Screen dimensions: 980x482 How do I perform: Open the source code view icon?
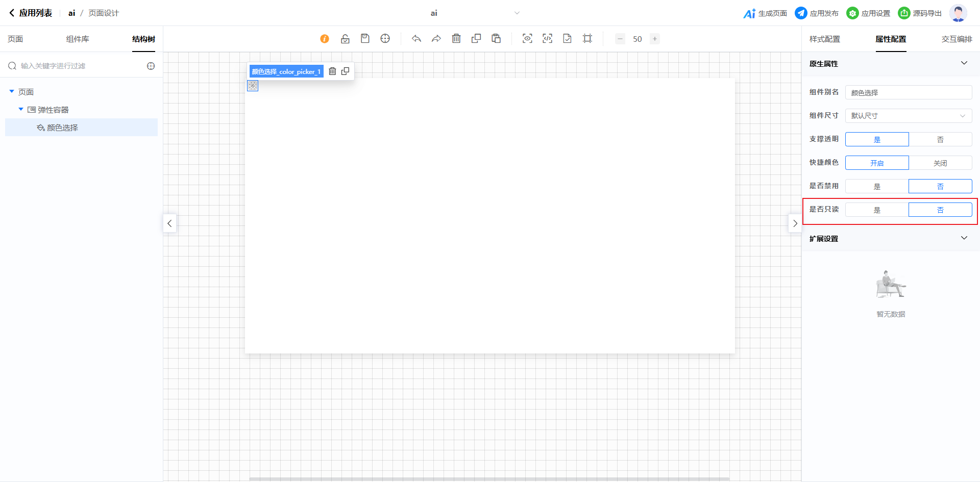pos(547,39)
